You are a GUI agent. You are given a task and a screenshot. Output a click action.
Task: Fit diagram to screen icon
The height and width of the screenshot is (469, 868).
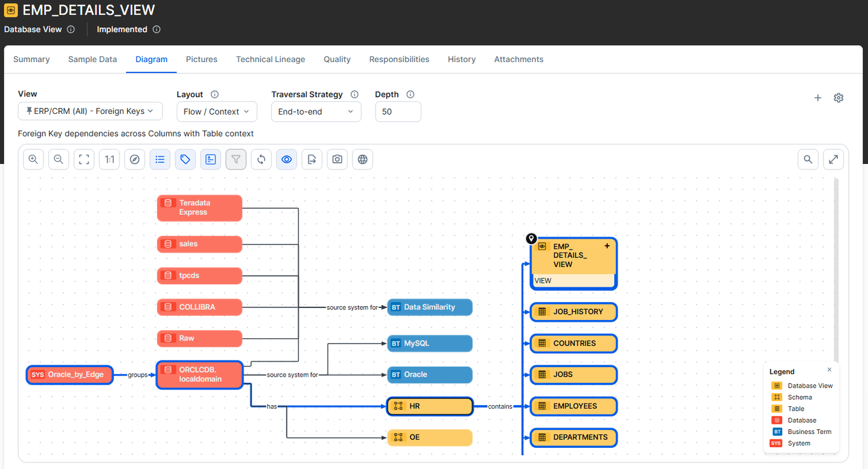coord(84,160)
